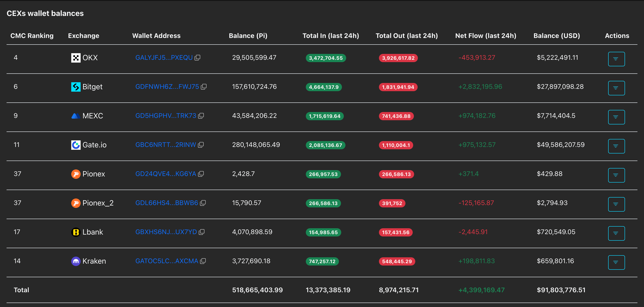Screen dimensions: 644x307
Task: Open Kraken row filter action
Action: click(x=616, y=262)
